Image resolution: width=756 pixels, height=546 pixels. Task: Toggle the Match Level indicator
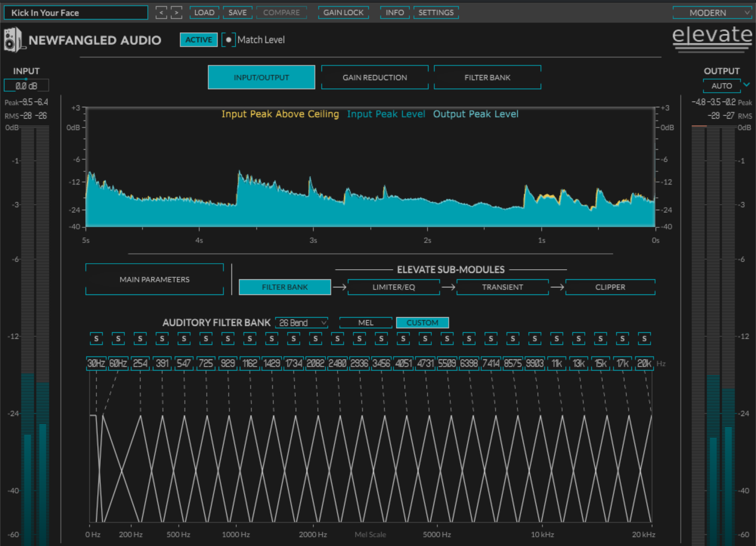point(228,40)
